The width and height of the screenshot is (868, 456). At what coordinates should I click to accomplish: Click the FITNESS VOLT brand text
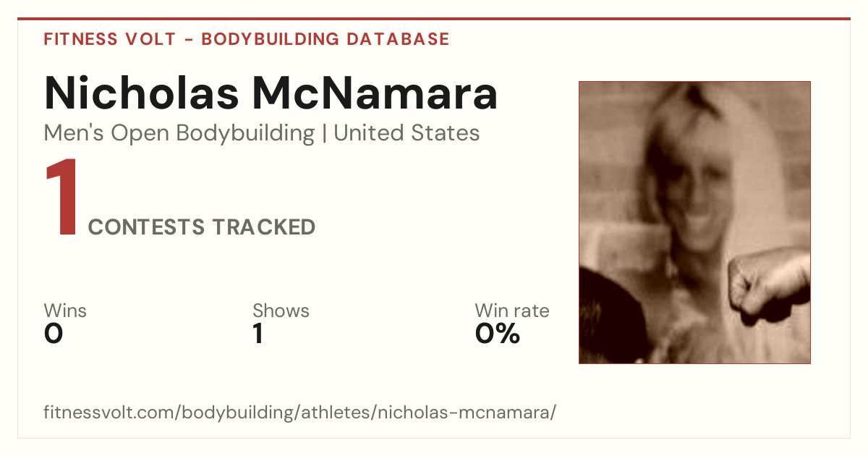tap(109, 39)
